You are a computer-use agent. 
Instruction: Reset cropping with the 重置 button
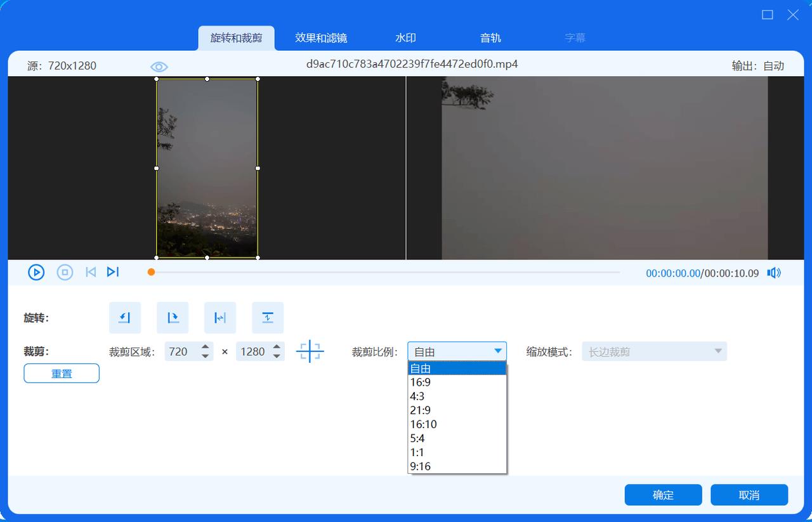tap(62, 374)
